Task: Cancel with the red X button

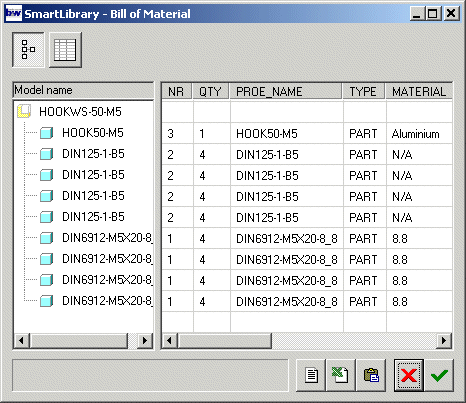Action: (409, 375)
